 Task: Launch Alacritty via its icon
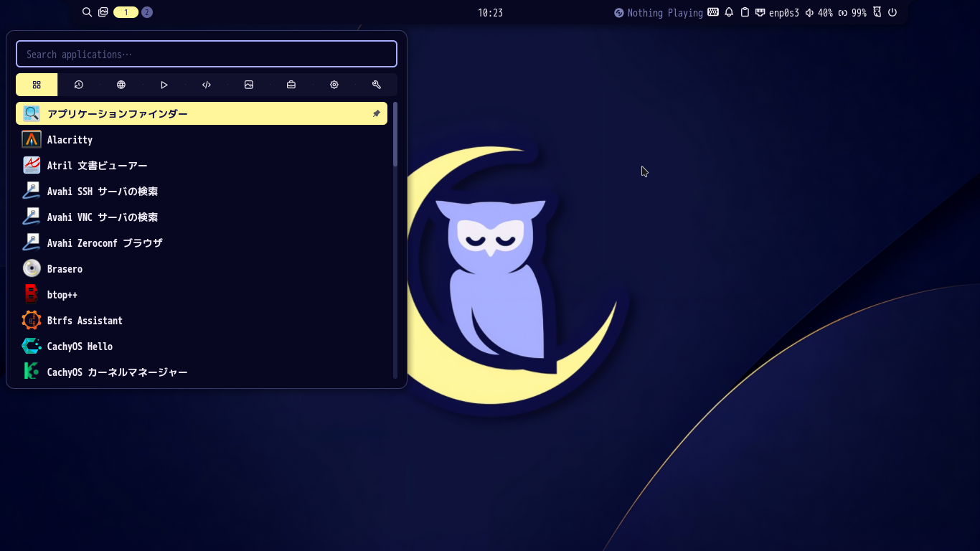32,139
